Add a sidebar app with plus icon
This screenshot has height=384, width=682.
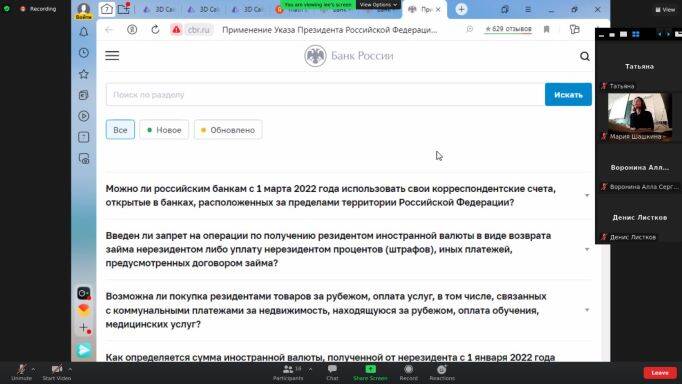(84, 328)
